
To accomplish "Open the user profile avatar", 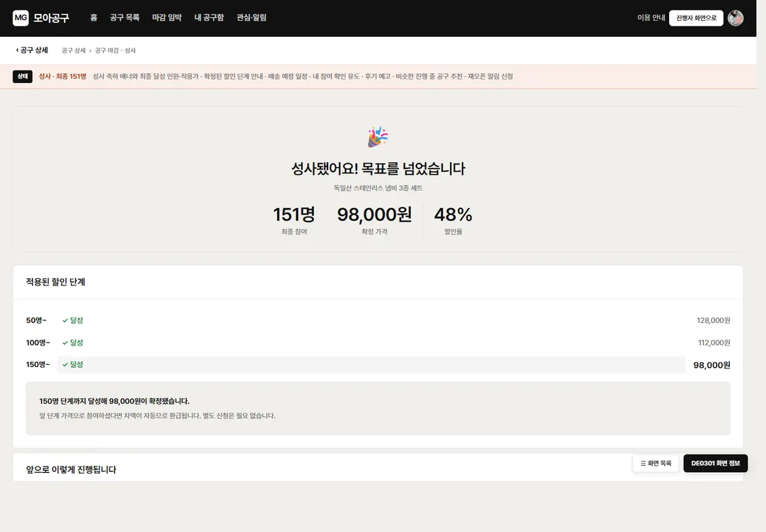I will pyautogui.click(x=735, y=18).
